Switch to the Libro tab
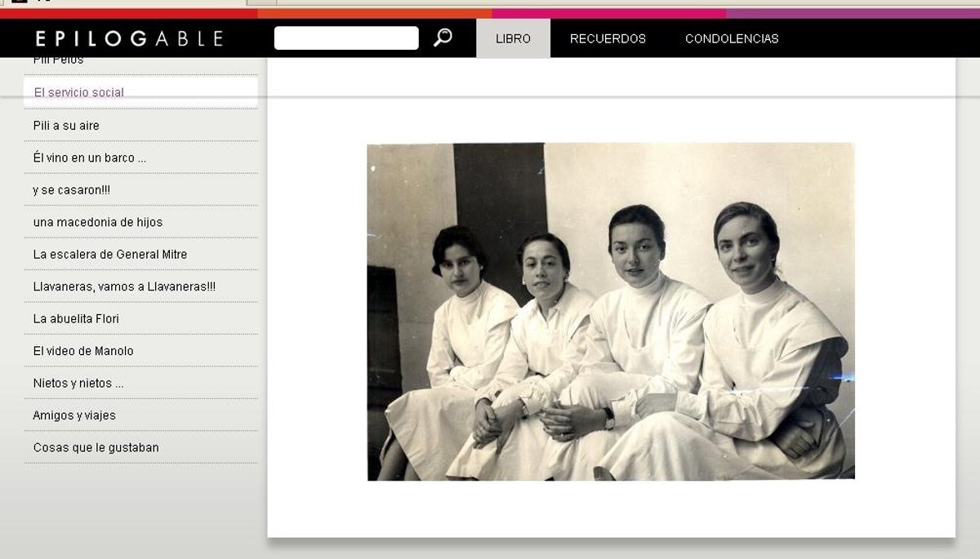Screen dimensions: 980x559 coord(513,38)
